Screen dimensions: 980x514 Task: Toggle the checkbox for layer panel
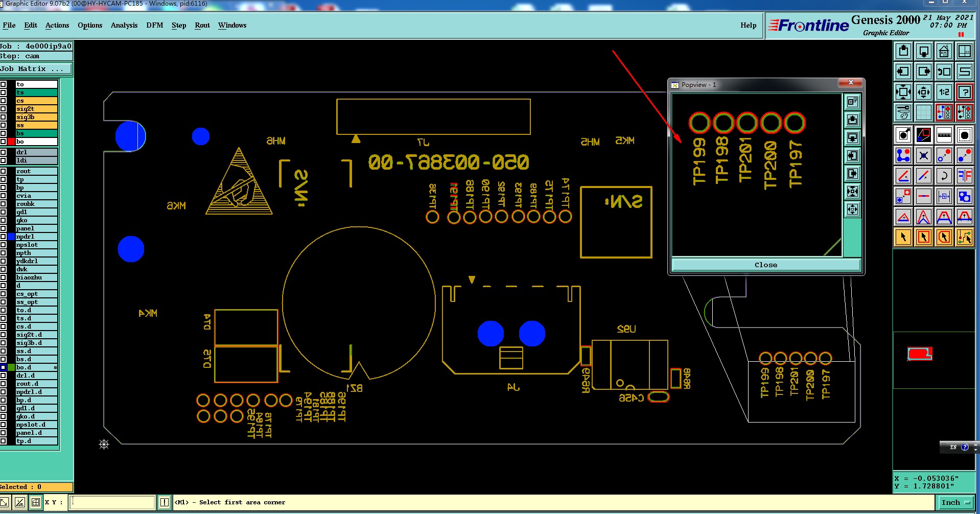click(3, 228)
